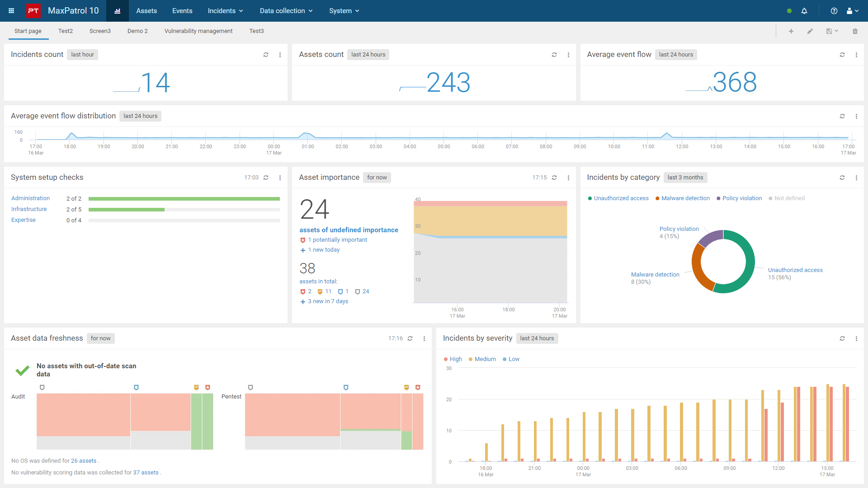
Task: Open the apps grid menu icon
Action: click(11, 11)
